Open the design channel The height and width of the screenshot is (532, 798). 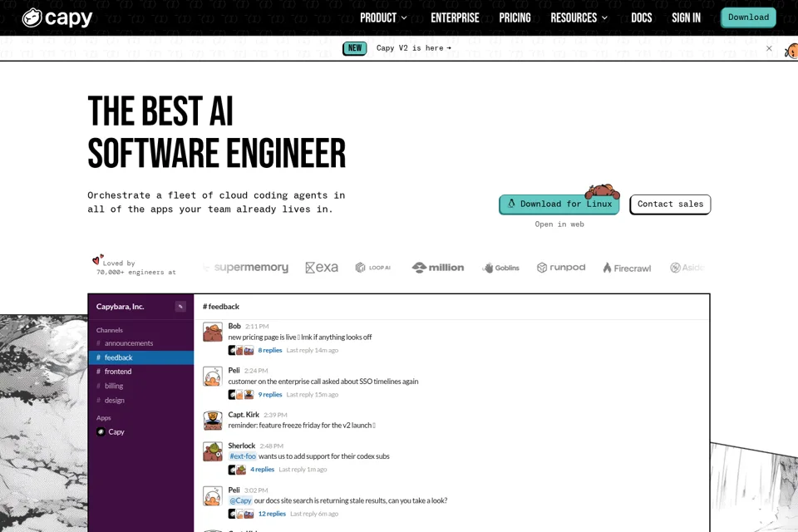(141, 400)
